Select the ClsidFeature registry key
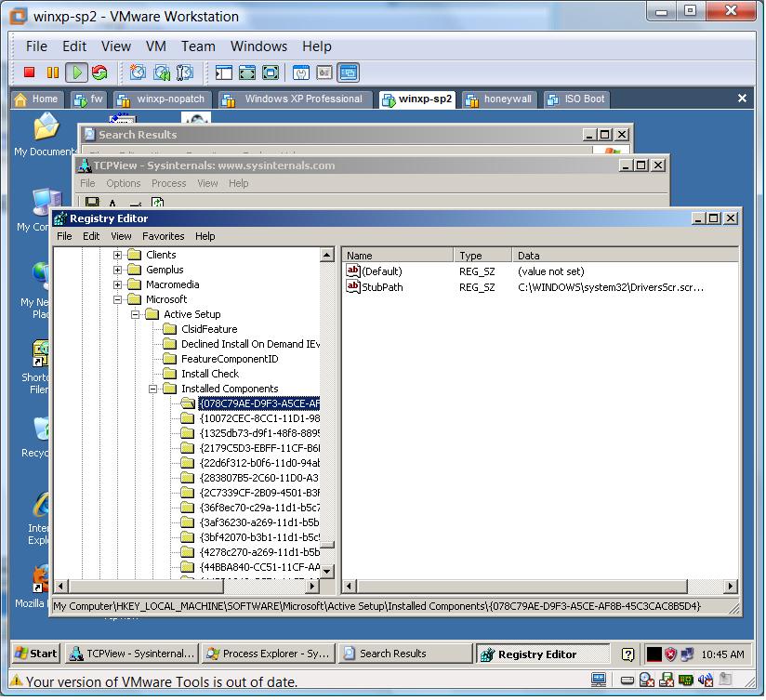The height and width of the screenshot is (700, 766). (209, 329)
